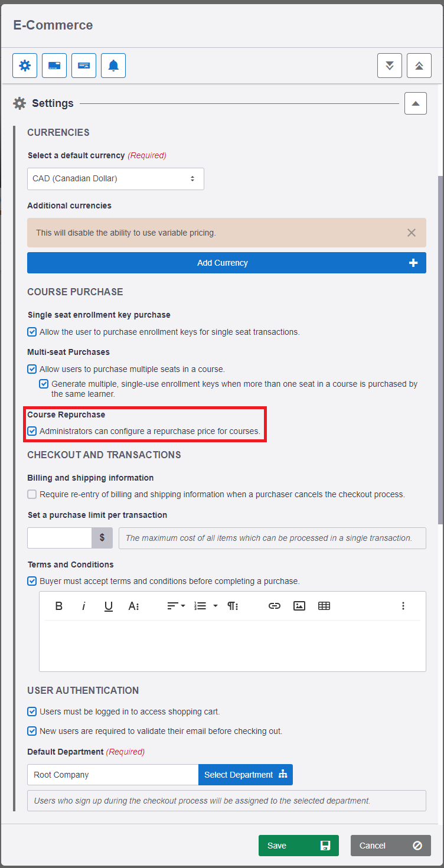Open the credit card signature section icon
Screen dimensions: 444x868
pos(84,66)
